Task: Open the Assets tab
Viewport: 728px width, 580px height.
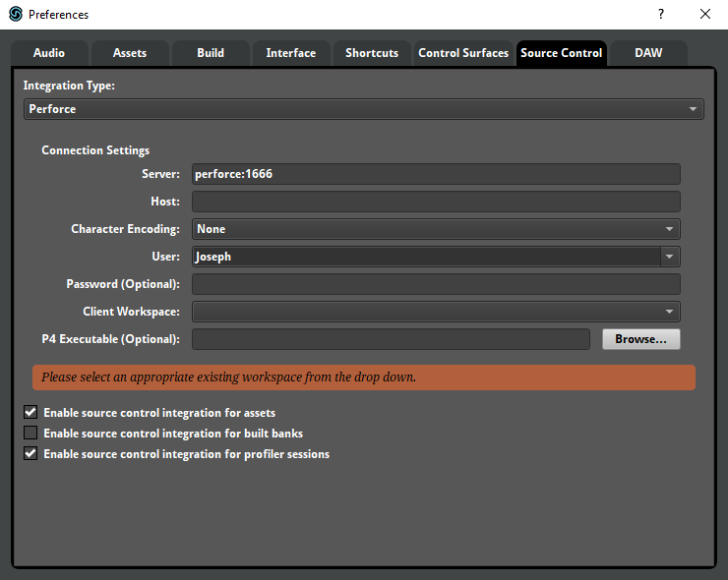Action: click(x=130, y=53)
